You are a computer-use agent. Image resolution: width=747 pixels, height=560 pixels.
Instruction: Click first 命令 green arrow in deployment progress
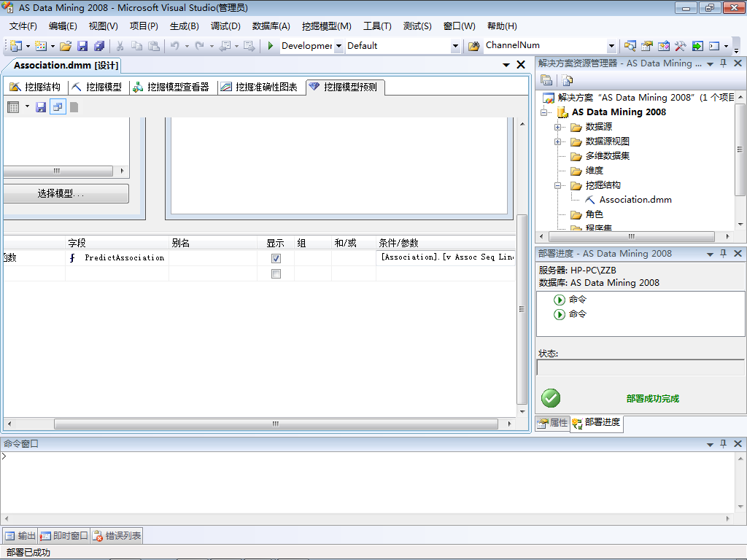[560, 300]
